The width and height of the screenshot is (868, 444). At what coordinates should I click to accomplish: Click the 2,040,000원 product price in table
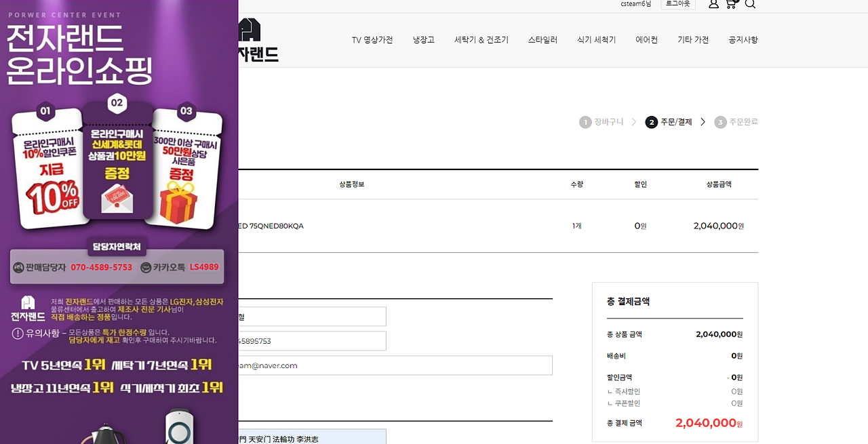[x=719, y=226]
